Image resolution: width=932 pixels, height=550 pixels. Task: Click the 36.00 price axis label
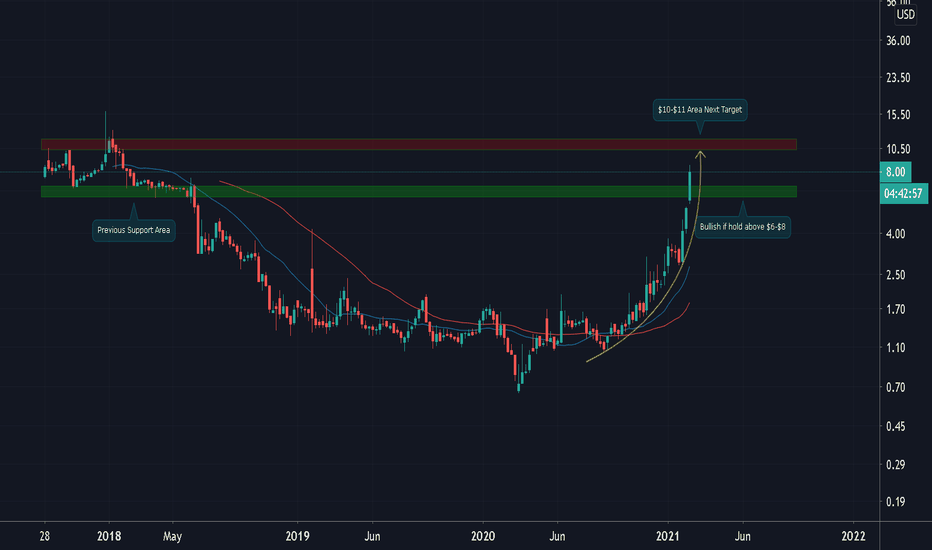click(x=898, y=40)
